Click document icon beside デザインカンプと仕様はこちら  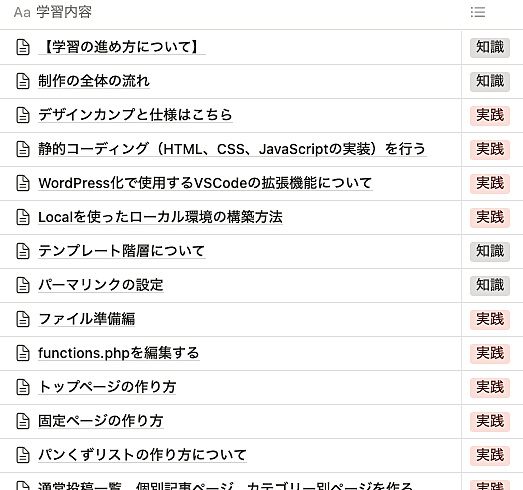23,115
